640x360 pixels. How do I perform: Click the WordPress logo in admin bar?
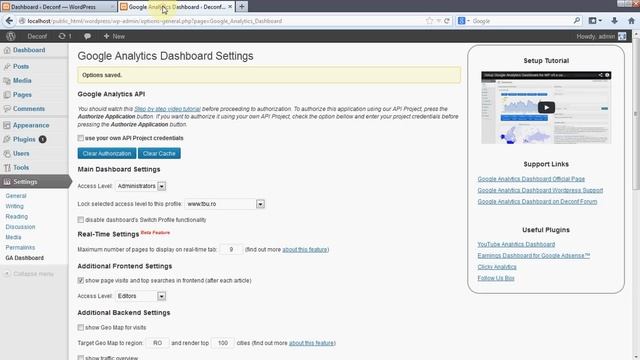coord(11,36)
